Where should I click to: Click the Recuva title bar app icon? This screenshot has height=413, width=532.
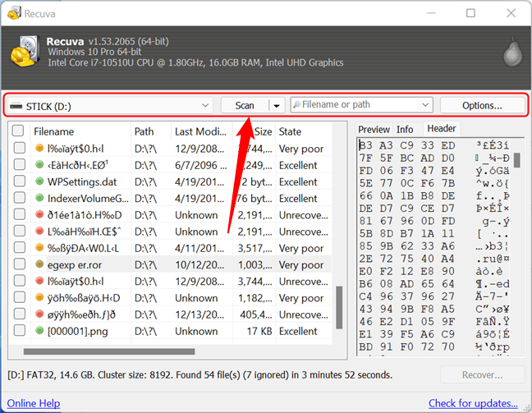14,13
